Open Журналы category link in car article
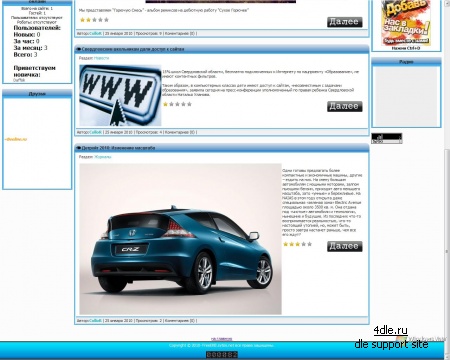Image resolution: width=450 pixels, height=360 pixels. click(103, 157)
